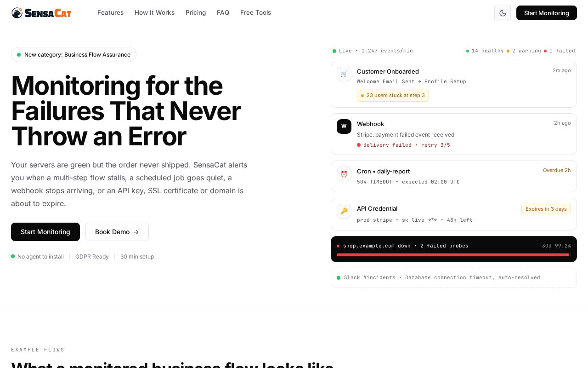
Task: Click the key icon on API Credential
Action: click(x=344, y=211)
